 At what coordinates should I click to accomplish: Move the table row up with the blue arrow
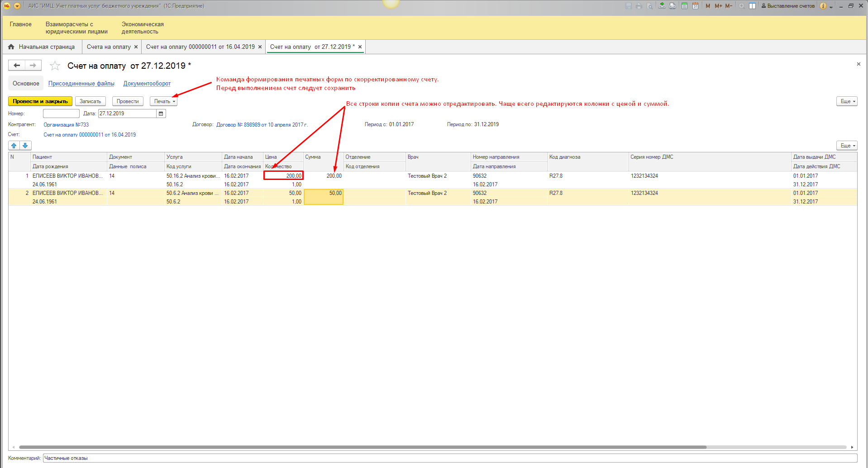[x=14, y=146]
